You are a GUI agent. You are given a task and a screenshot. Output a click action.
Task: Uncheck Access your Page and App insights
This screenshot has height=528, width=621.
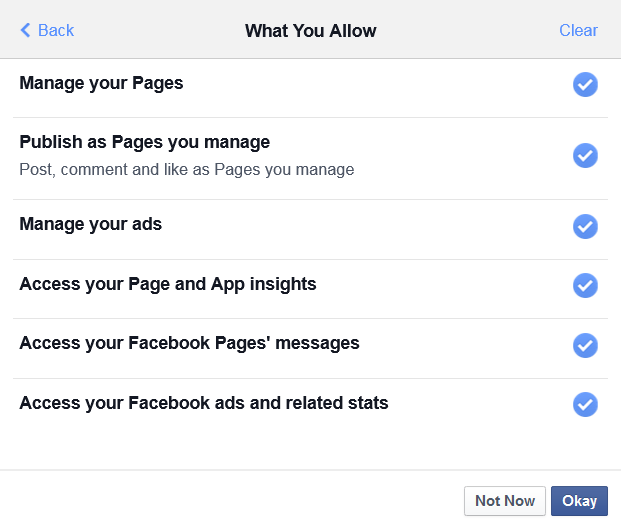[585, 286]
